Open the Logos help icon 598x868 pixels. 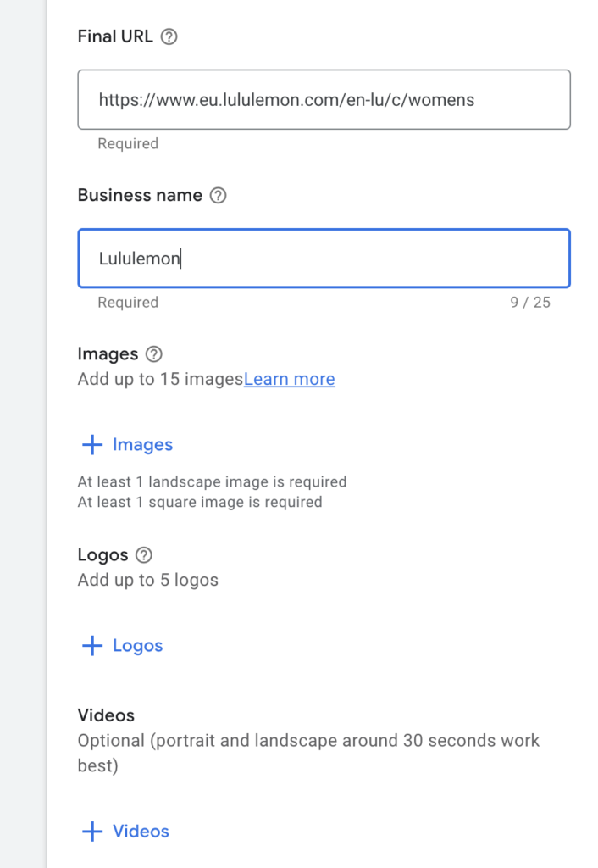pos(144,554)
